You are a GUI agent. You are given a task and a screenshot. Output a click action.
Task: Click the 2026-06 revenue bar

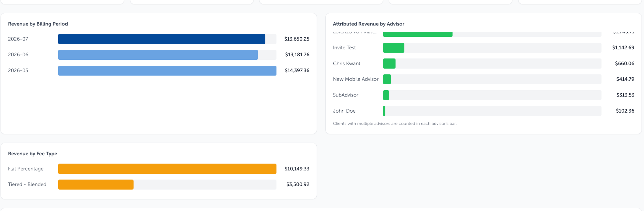[158, 55]
